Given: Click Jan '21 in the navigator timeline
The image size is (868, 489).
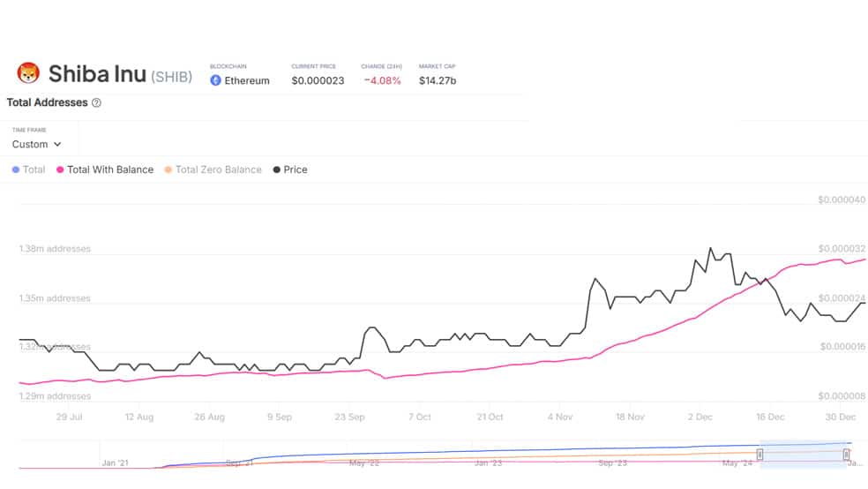Looking at the screenshot, I should tap(116, 463).
